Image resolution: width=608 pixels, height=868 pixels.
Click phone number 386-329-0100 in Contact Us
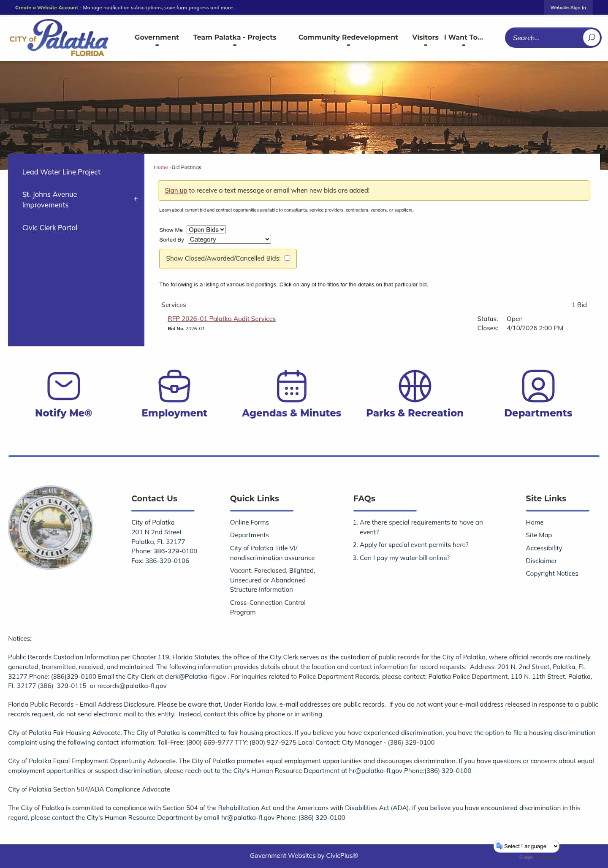tap(175, 551)
